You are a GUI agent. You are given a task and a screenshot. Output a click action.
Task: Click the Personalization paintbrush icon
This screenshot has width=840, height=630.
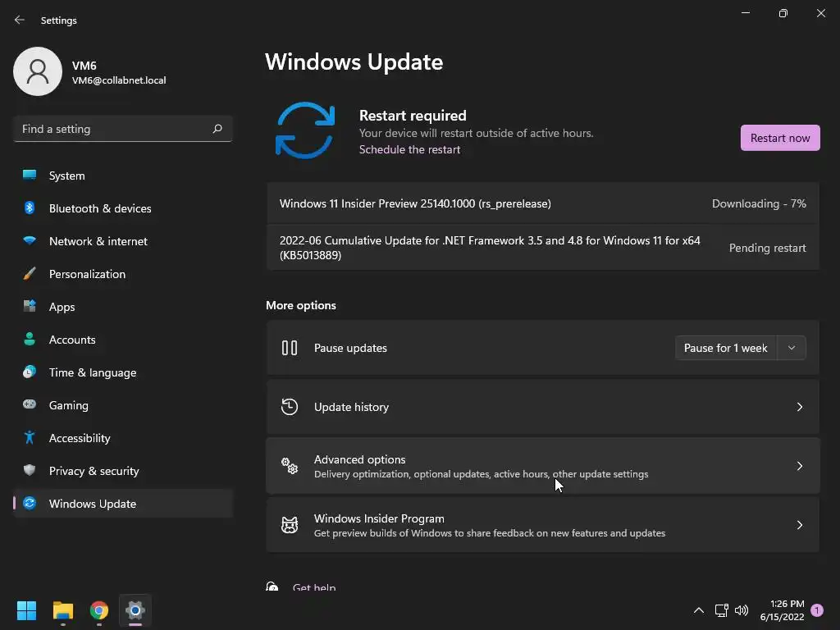[30, 274]
